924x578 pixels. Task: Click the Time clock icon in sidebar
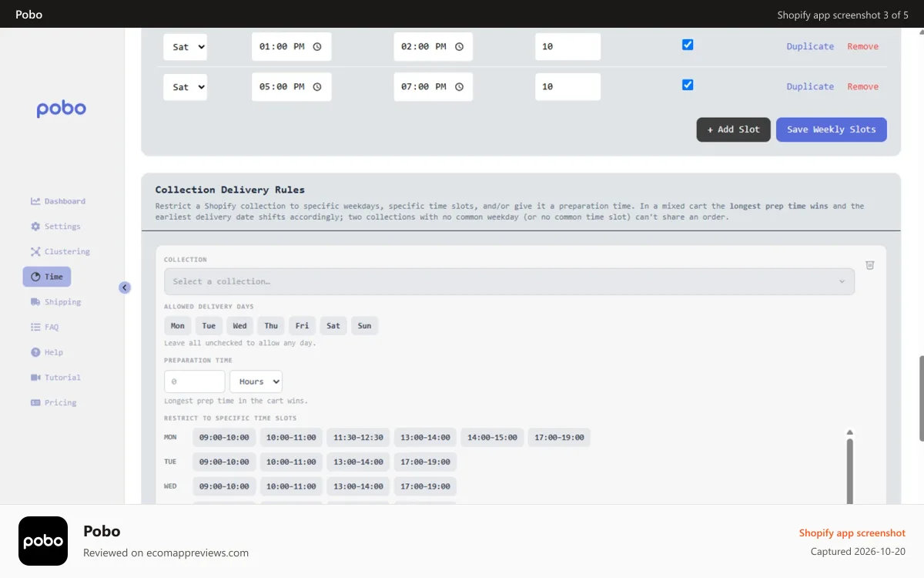pyautogui.click(x=35, y=277)
